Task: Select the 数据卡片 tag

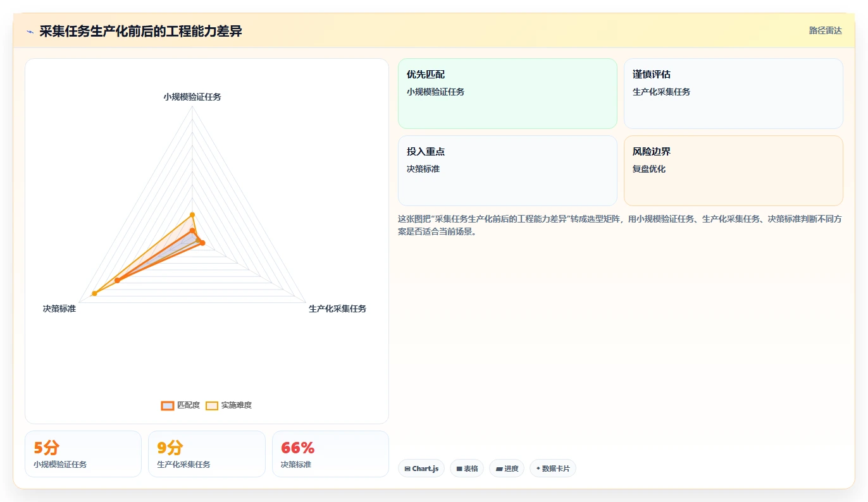Action: (552, 468)
